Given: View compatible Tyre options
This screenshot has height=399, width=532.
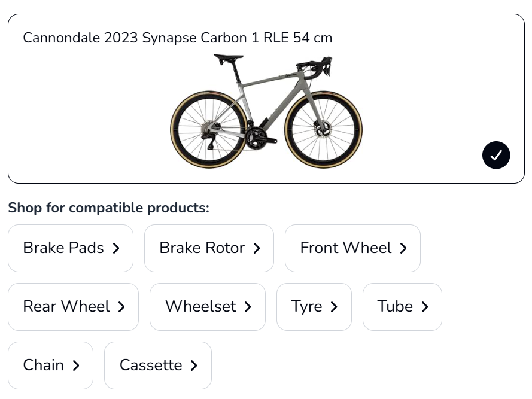Looking at the screenshot, I should click(x=314, y=306).
